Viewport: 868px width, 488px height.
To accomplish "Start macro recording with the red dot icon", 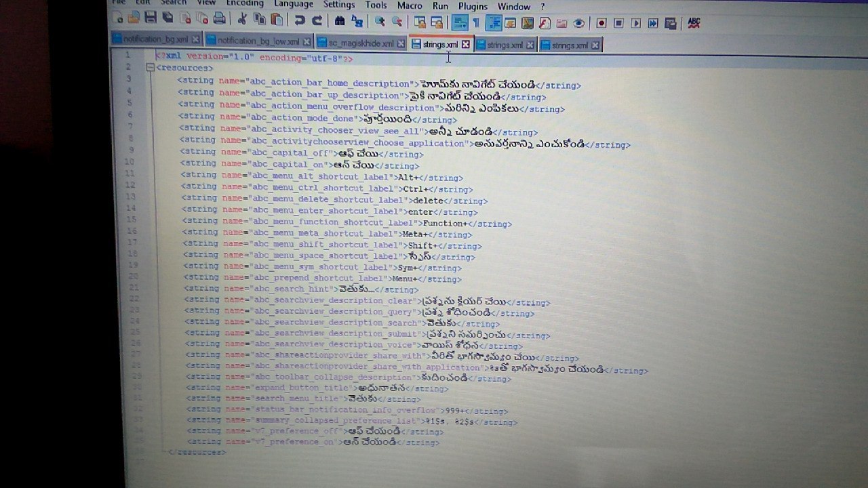I will coord(601,23).
